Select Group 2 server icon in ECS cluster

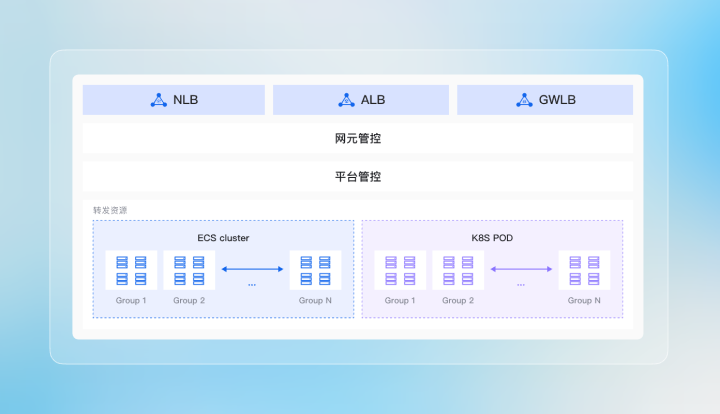189,270
